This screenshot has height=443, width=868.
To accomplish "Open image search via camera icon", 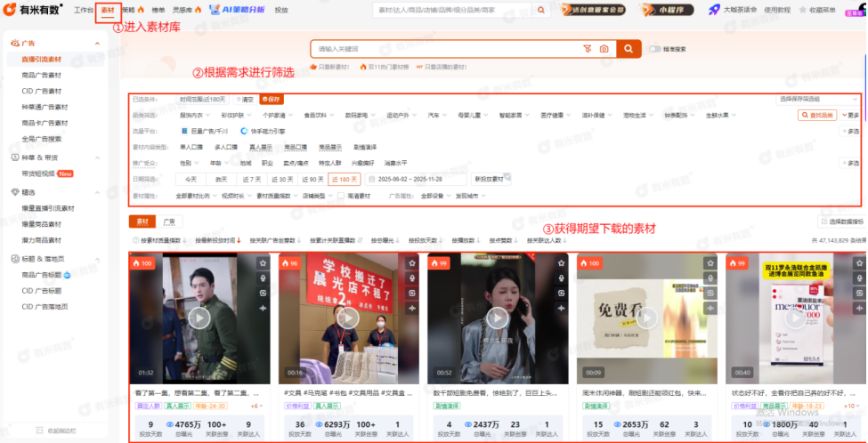I will point(604,49).
